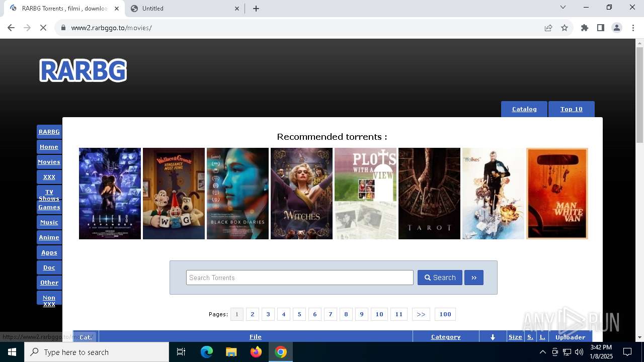Sort torrents by the down-arrow column
This screenshot has height=362, width=644.
pyautogui.click(x=493, y=337)
